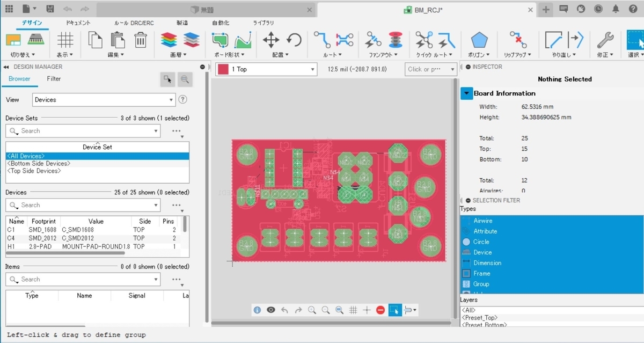The image size is (644, 343).
Task: Click the Paste clipboard icon
Action: click(x=118, y=40)
